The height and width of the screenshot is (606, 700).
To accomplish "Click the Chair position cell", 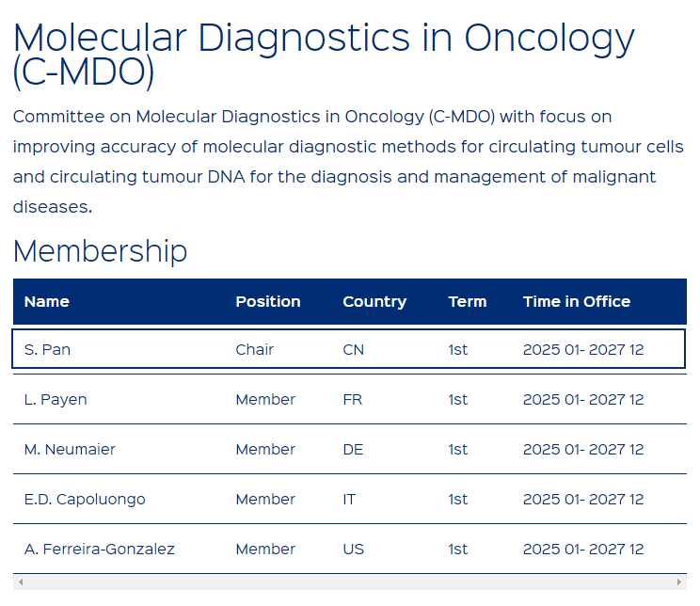I will pyautogui.click(x=254, y=350).
